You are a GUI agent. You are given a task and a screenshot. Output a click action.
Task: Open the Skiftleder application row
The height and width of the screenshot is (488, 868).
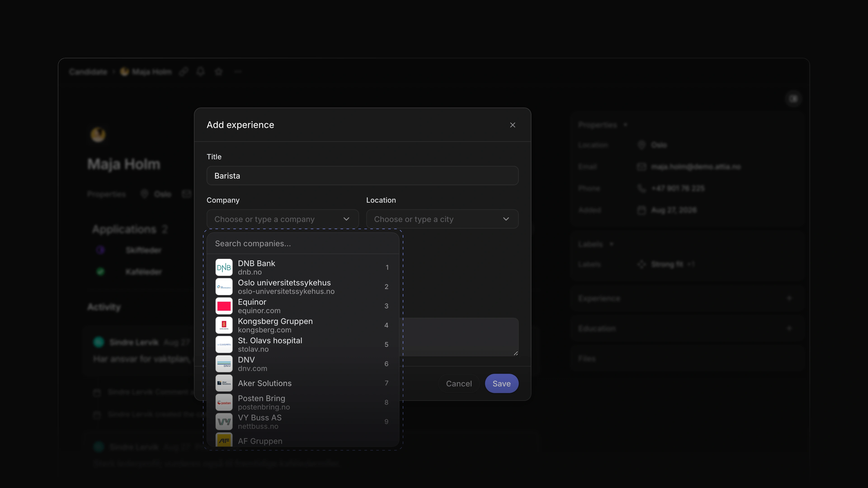click(x=143, y=250)
